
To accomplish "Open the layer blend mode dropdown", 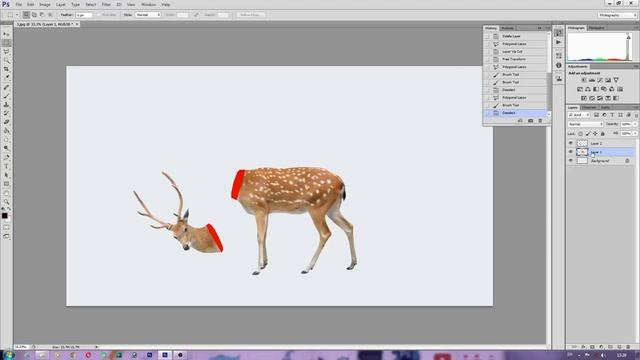I will click(585, 124).
